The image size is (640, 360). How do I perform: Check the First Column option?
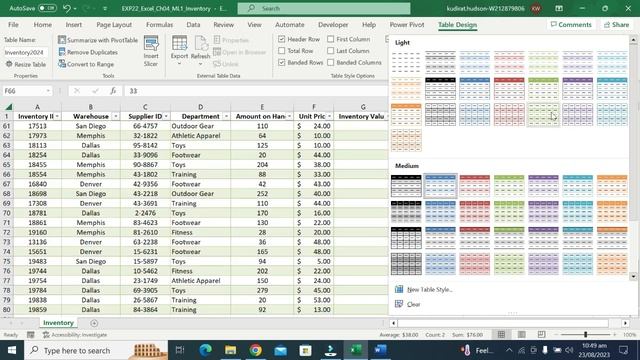tap(331, 39)
